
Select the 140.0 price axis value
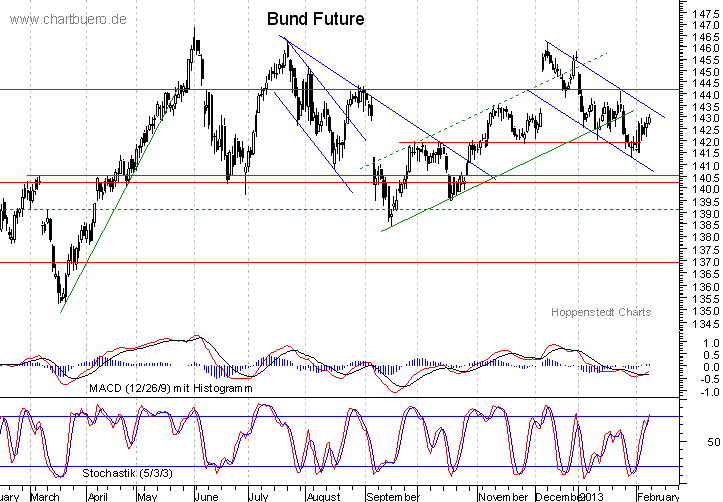[705, 189]
